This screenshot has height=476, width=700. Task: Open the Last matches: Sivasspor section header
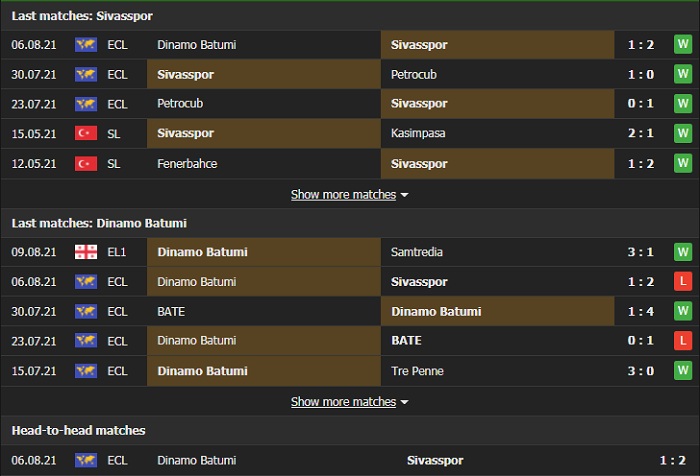(x=83, y=17)
